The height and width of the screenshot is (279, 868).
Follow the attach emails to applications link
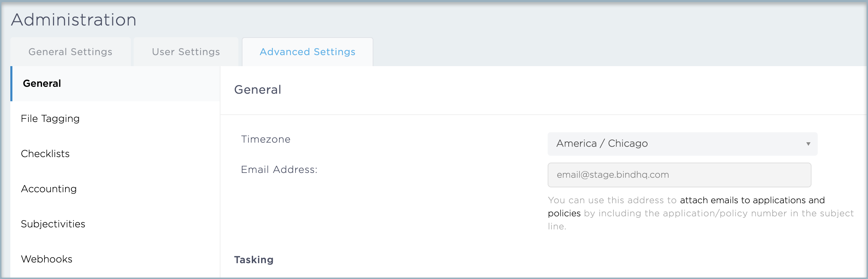coord(752,200)
